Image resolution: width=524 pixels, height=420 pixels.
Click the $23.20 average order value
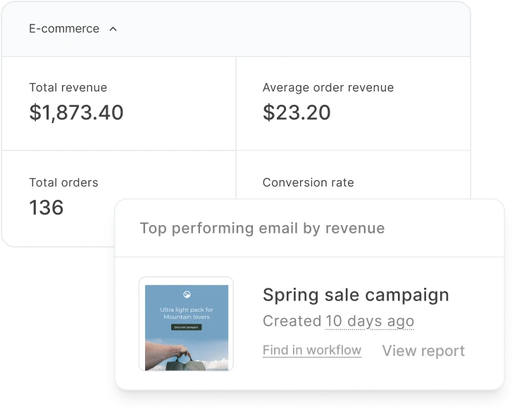pos(297,113)
